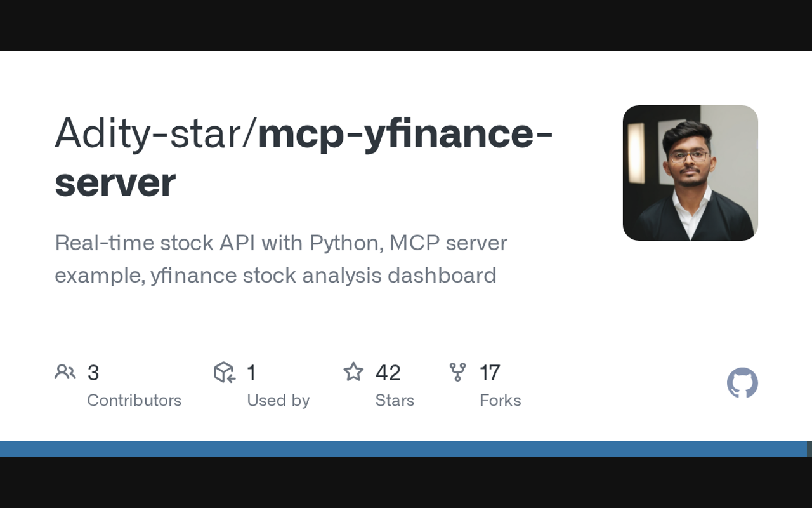The image size is (812, 508).
Task: Click "yfinance stock analysis dashboard" description text
Action: coord(324,276)
